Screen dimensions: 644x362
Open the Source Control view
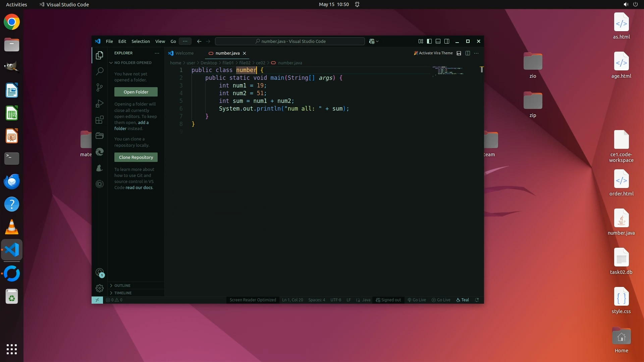(100, 87)
